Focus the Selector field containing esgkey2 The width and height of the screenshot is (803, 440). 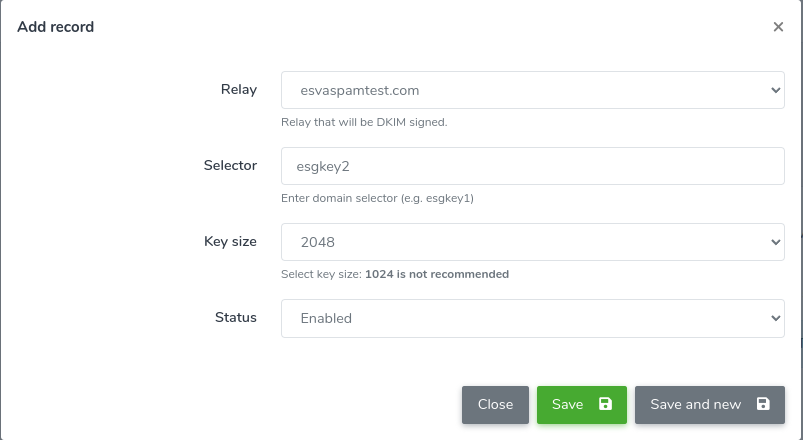click(x=533, y=166)
